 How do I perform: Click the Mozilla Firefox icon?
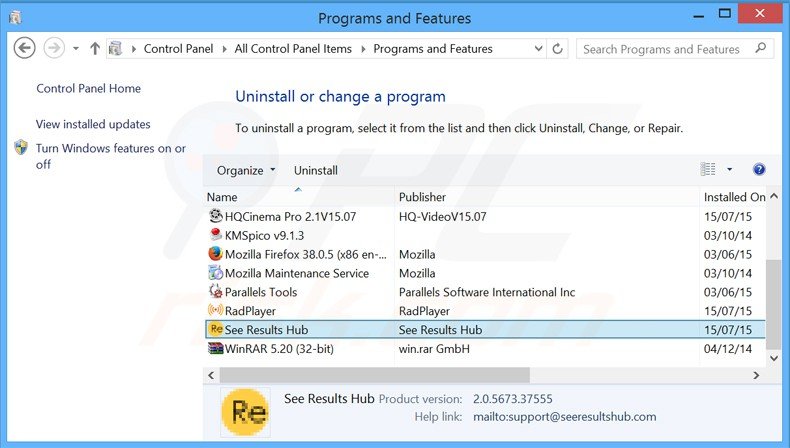[x=216, y=253]
